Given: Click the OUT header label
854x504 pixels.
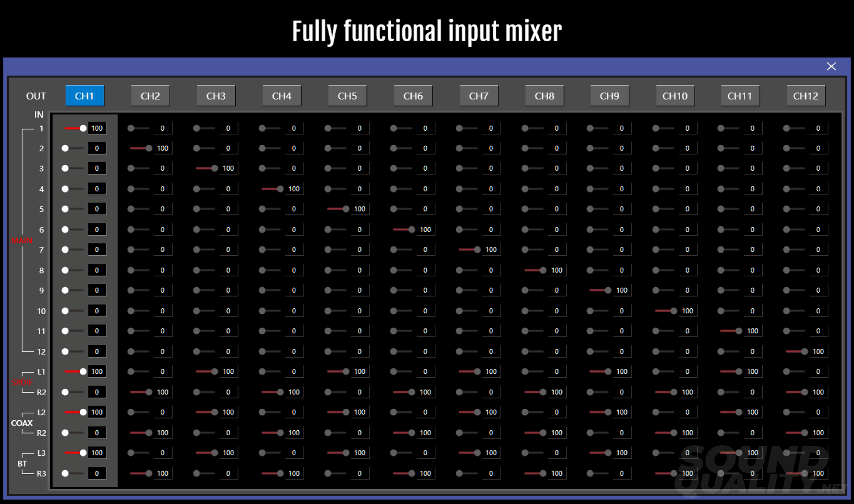Looking at the screenshot, I should 36,96.
